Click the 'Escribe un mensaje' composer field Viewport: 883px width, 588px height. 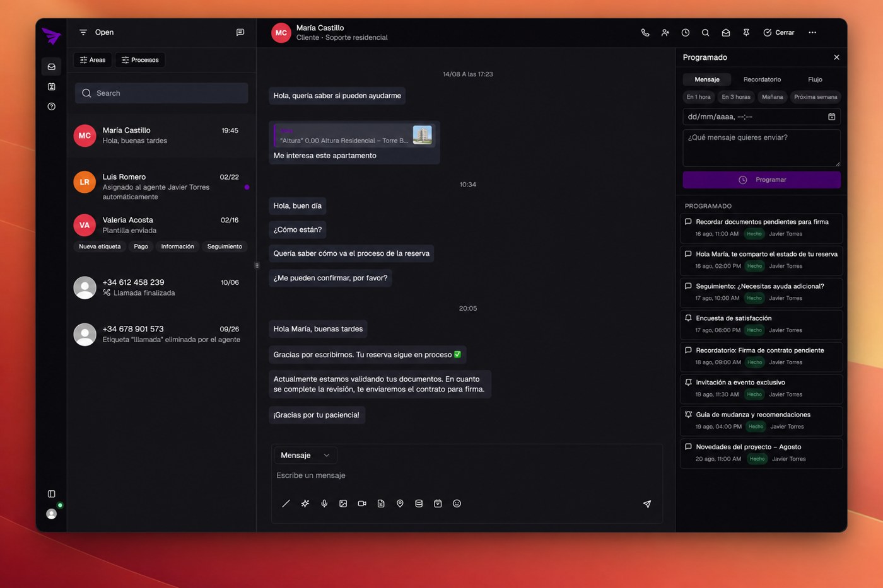click(x=467, y=475)
